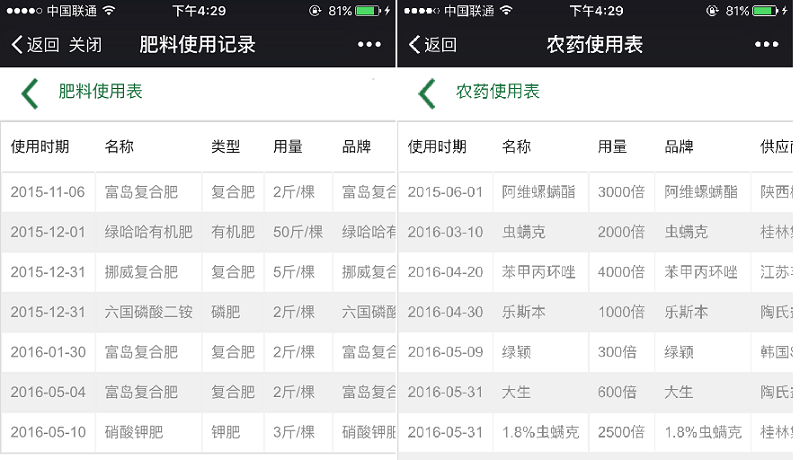Select the 2015-06-01 阿维螺螨酯 name cell
This screenshot has width=800, height=460.
pyautogui.click(x=536, y=192)
